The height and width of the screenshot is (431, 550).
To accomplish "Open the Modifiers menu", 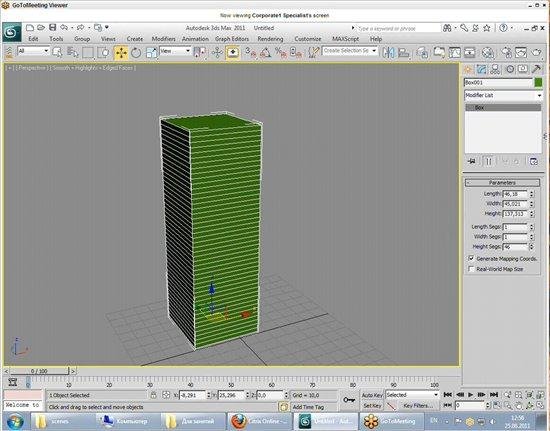I will click(163, 39).
